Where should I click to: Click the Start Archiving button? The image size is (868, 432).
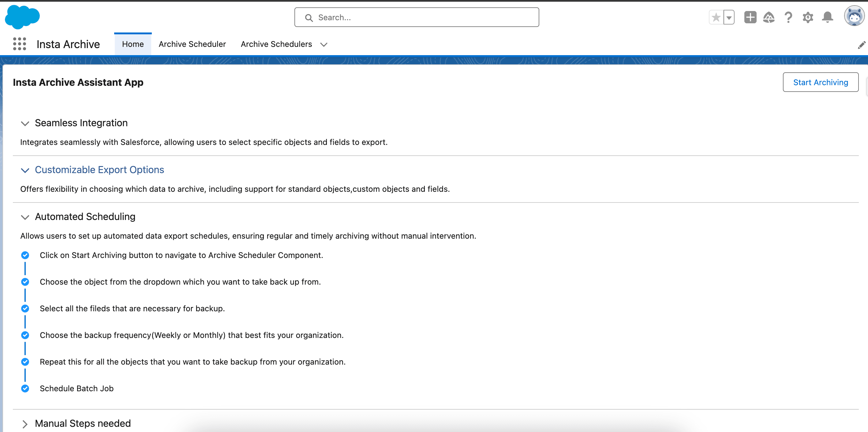(x=820, y=82)
